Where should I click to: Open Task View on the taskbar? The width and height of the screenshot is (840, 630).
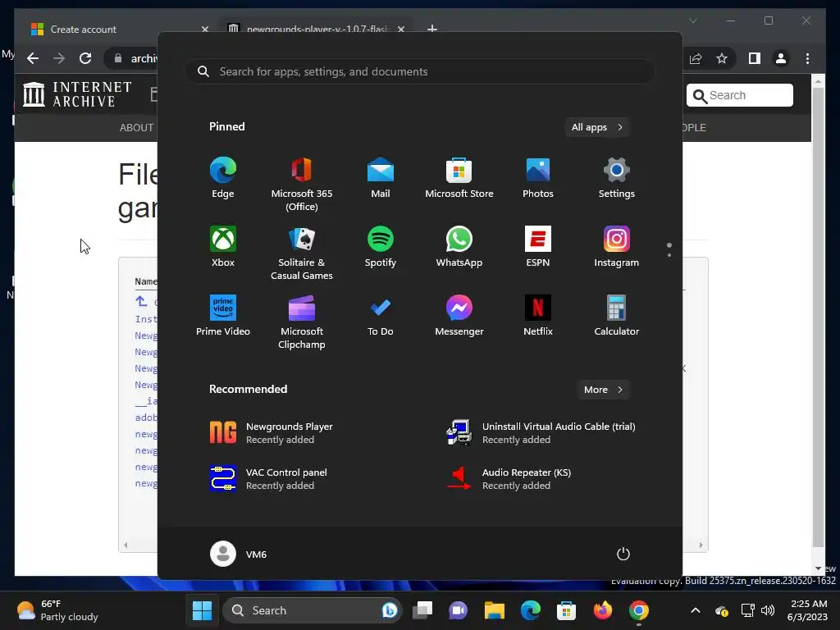pyautogui.click(x=422, y=610)
